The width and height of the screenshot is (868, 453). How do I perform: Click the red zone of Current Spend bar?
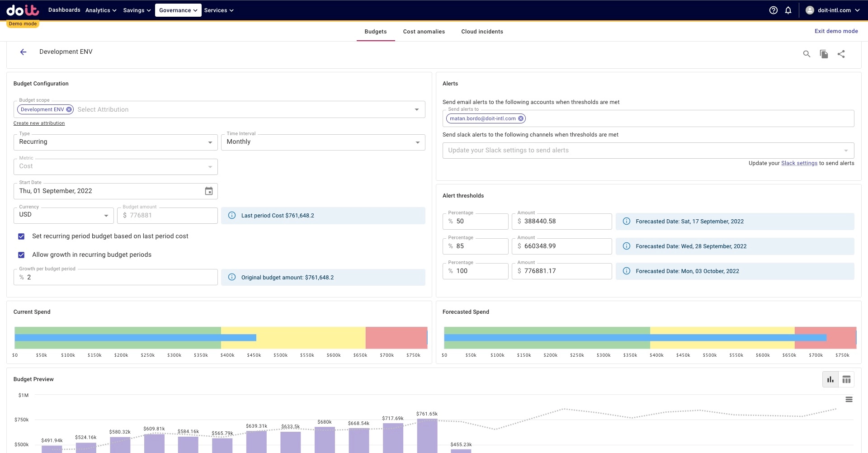396,338
